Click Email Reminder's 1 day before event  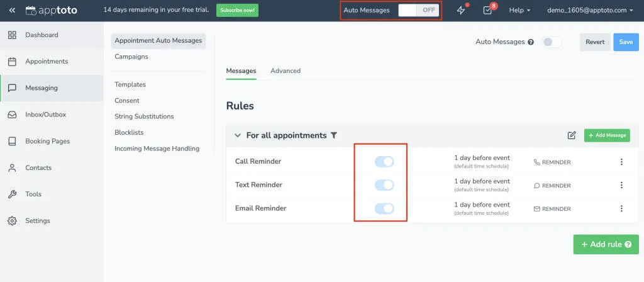click(482, 205)
